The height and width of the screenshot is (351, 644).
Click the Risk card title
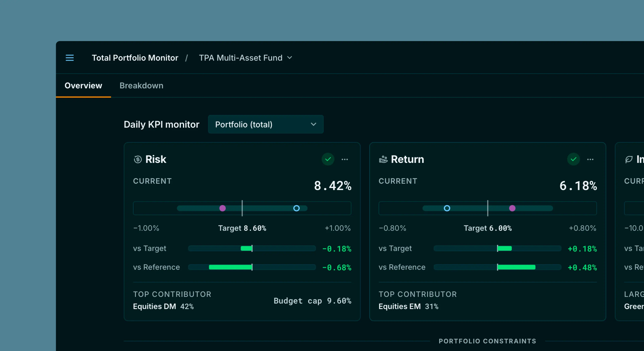click(156, 159)
